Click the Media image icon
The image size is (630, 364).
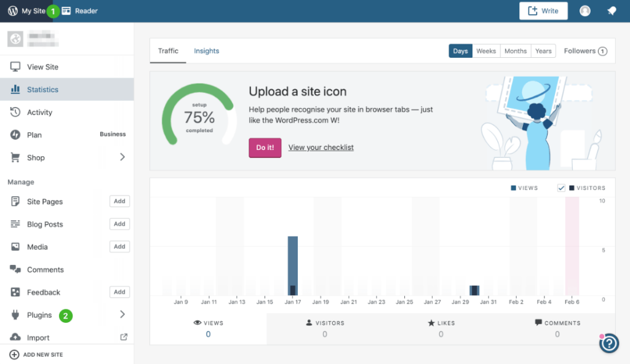[x=15, y=247]
